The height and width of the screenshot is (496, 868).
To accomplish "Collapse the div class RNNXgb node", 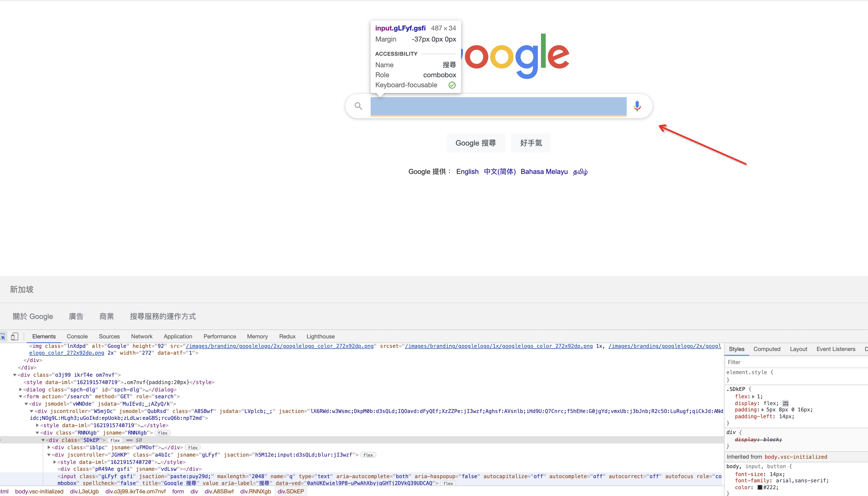I will coord(38,433).
